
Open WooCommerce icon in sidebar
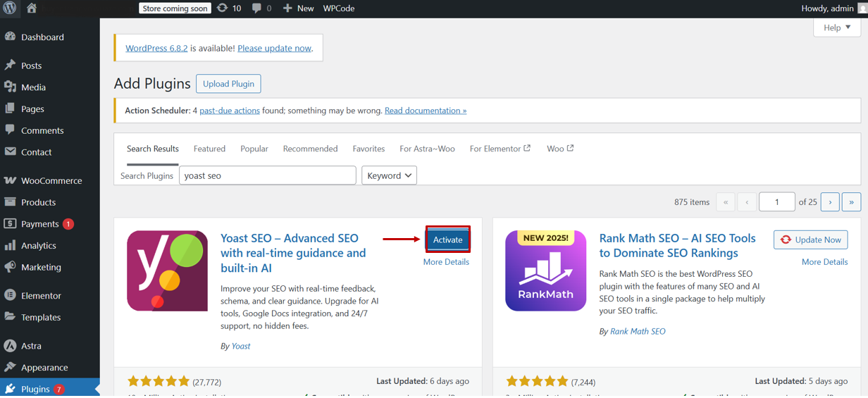[10, 180]
